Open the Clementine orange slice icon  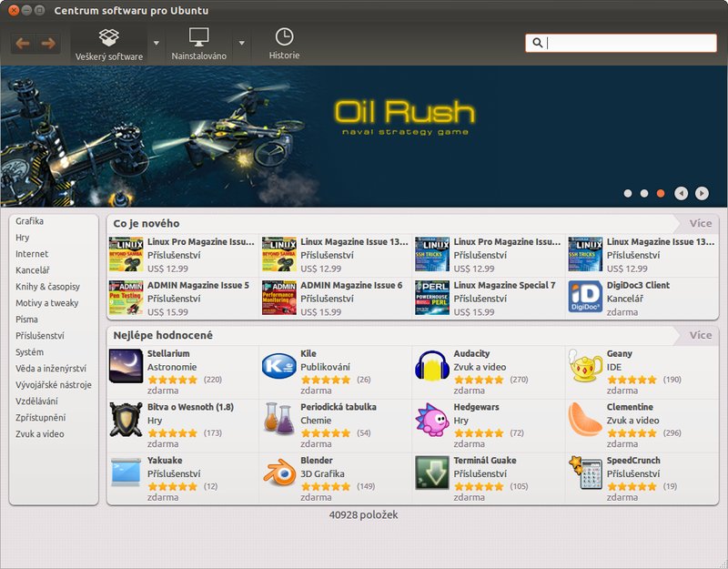pos(585,420)
